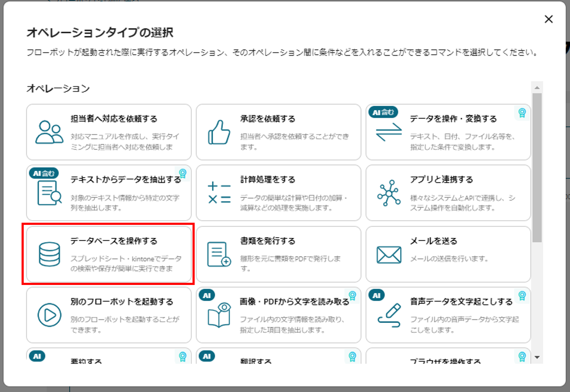The height and width of the screenshot is (392, 570).
Task: Click the envelope icon for メールを送る
Action: pyautogui.click(x=389, y=255)
